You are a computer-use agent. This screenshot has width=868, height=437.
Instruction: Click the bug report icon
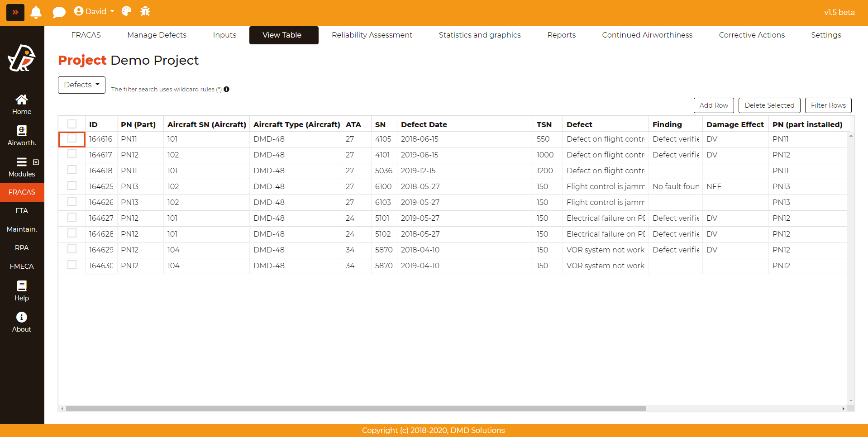point(145,11)
